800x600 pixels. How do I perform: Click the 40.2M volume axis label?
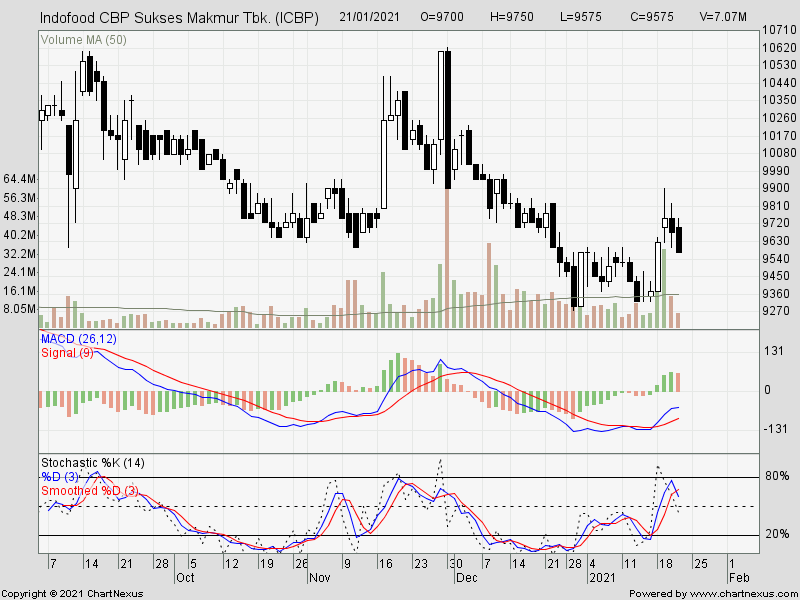click(x=19, y=235)
